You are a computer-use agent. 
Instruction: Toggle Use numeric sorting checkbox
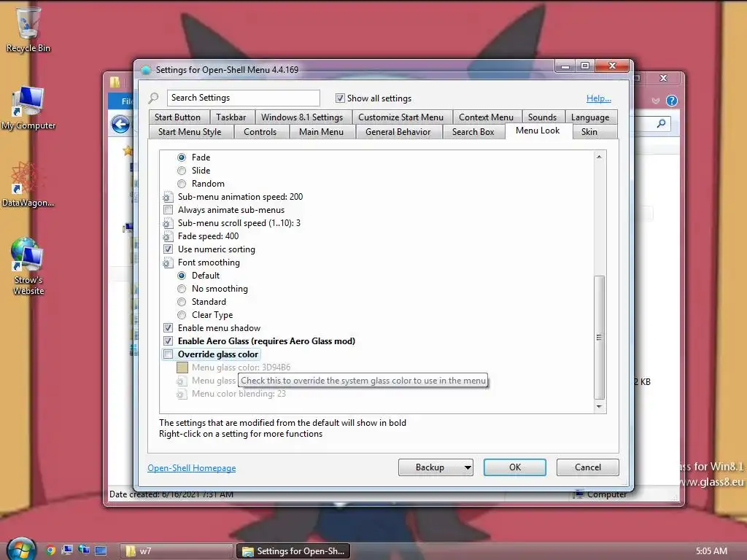pos(169,249)
